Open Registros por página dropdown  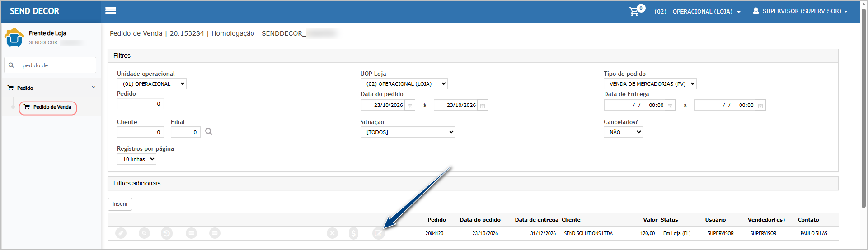(136, 159)
